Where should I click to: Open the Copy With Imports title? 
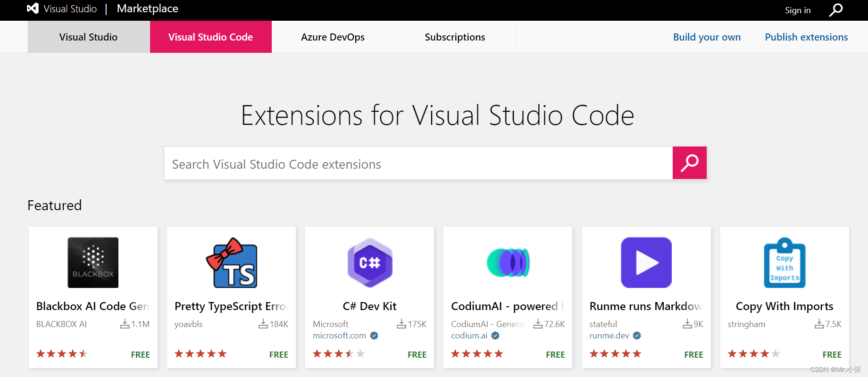785,306
